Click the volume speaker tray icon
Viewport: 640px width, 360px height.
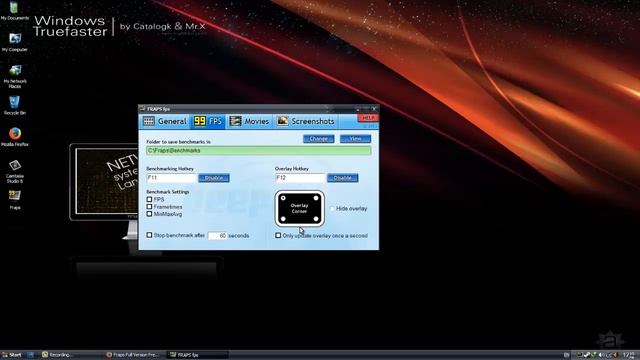click(x=601, y=356)
